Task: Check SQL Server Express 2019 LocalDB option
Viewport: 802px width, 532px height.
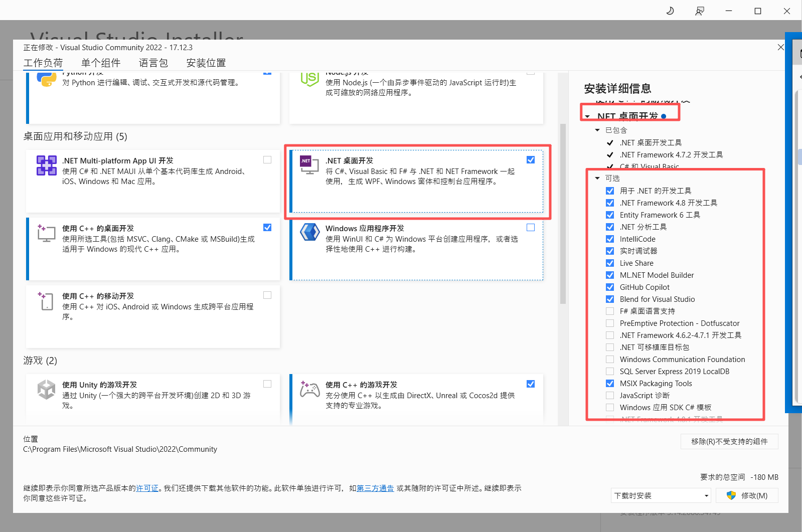Action: pos(610,372)
